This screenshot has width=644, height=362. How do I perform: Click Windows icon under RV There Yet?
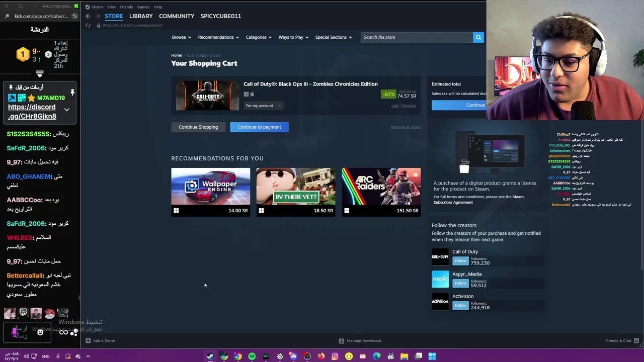pos(261,211)
